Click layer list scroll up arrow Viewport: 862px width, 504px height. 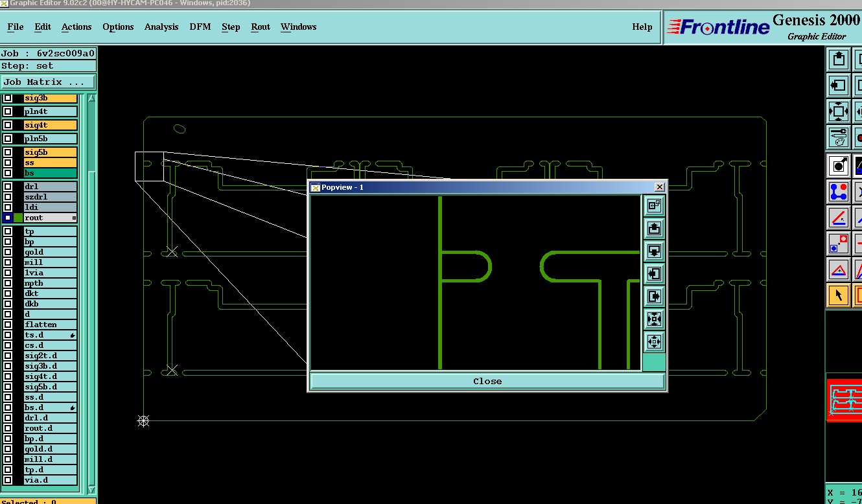pyautogui.click(x=91, y=98)
